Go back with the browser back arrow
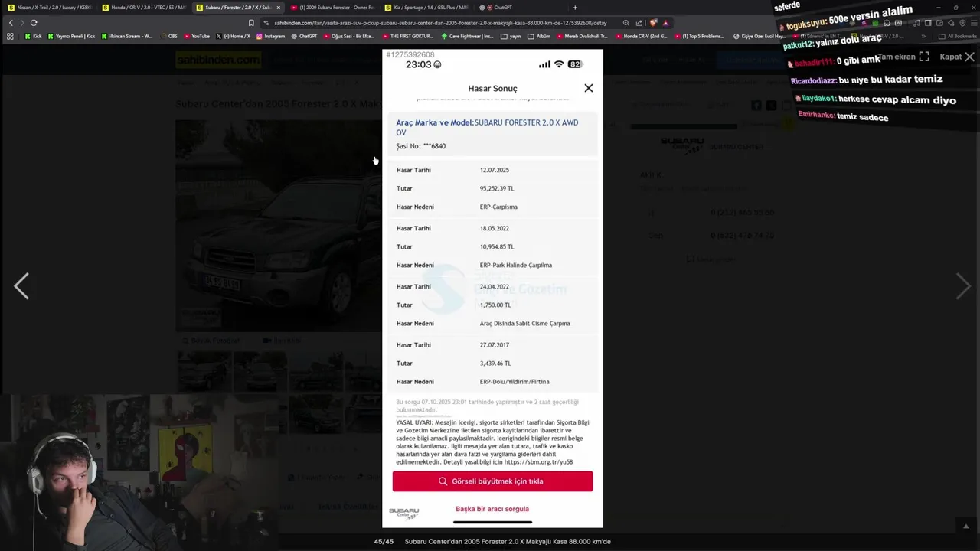The height and width of the screenshot is (551, 980). (x=11, y=23)
